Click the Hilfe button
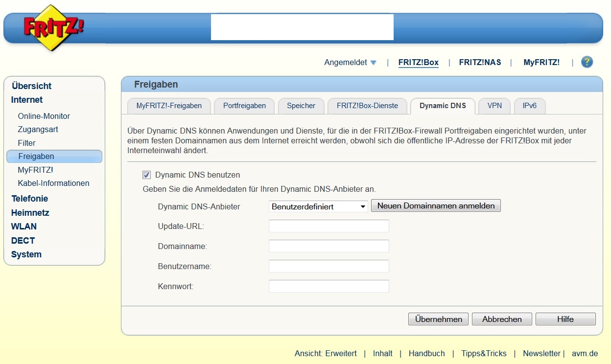The height and width of the screenshot is (364, 611). (x=565, y=319)
